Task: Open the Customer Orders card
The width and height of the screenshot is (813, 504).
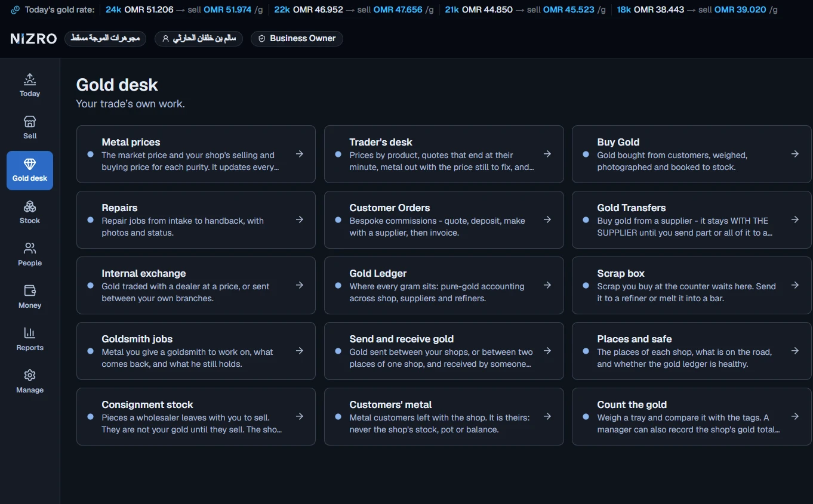Action: [444, 219]
